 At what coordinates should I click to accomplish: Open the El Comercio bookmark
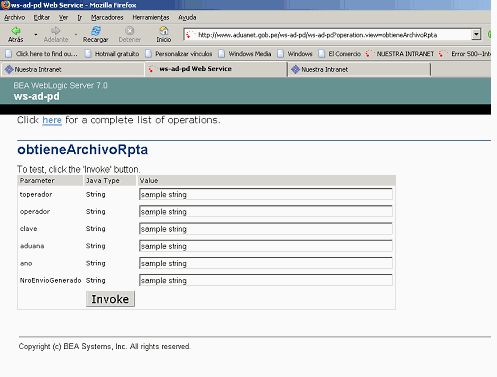point(340,54)
